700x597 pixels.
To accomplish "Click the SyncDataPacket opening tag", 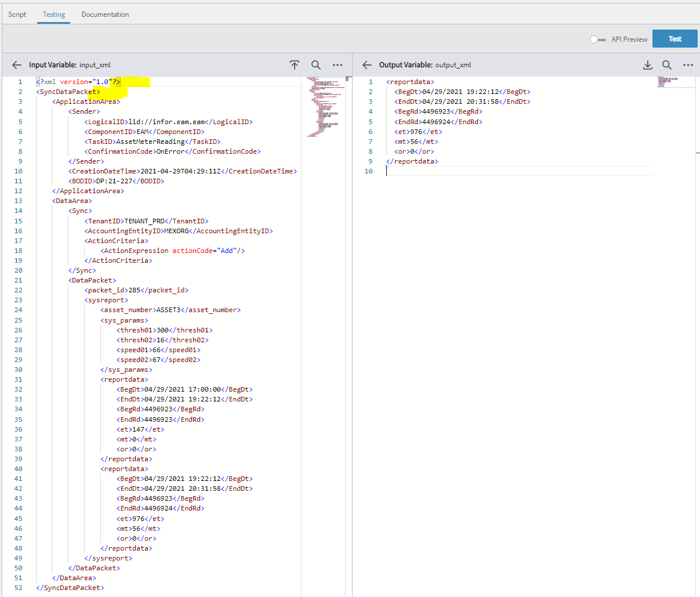I will 68,92.
